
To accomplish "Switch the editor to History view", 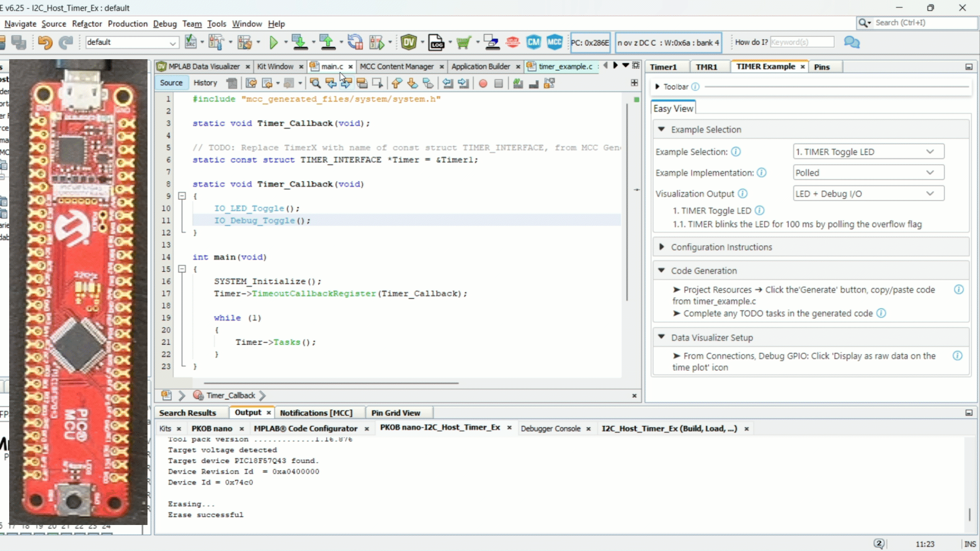I will (x=205, y=83).
